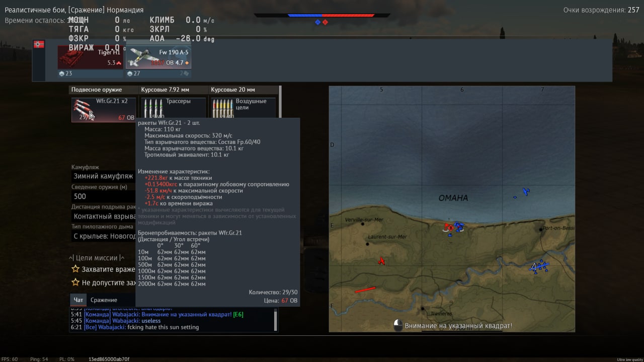The height and width of the screenshot is (362, 644).
Task: Open the Контактный взрыв detonation distance dropdown
Action: pos(104,216)
